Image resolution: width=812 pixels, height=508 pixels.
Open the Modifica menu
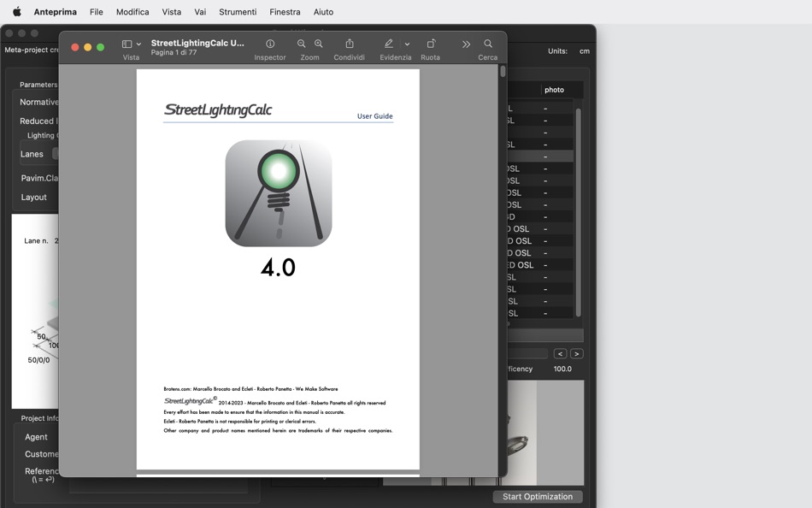pyautogui.click(x=132, y=11)
